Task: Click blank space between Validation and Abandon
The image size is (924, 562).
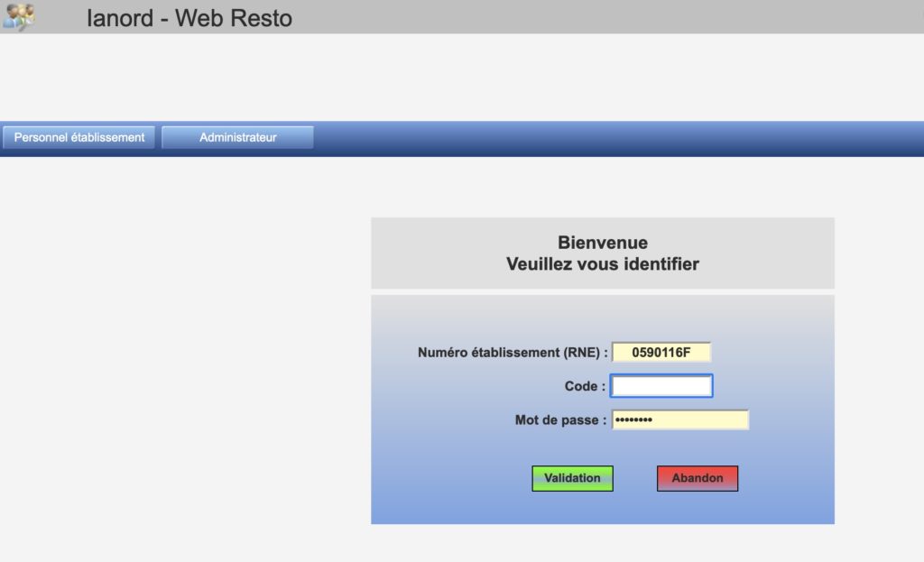Action: pos(634,478)
